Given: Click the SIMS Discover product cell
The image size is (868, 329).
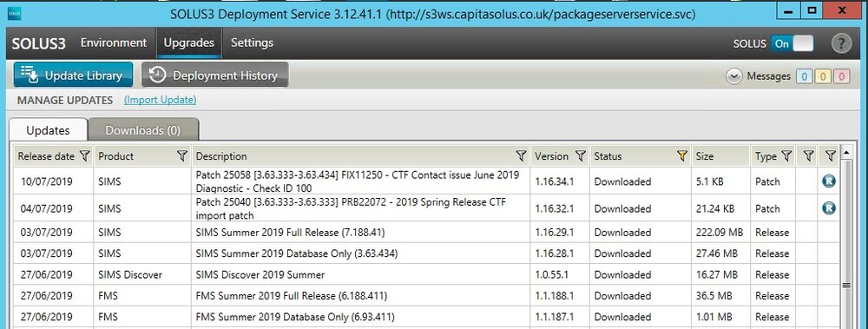Looking at the screenshot, I should click(143, 274).
